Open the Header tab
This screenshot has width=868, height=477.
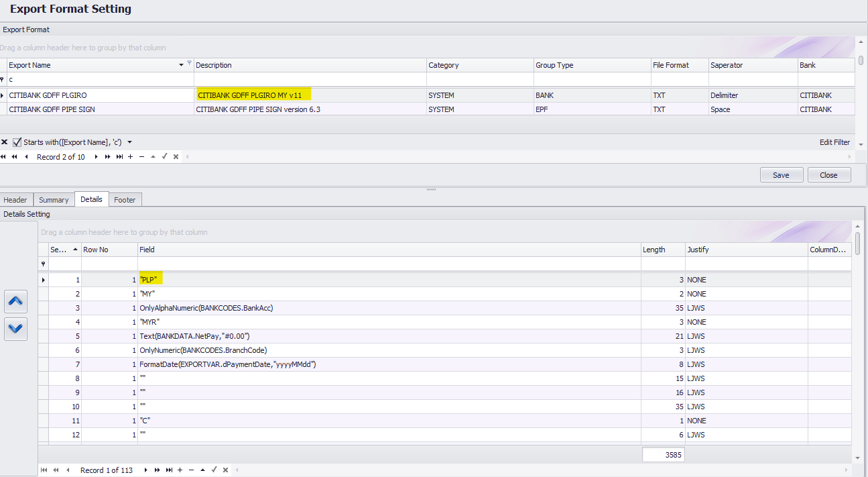pos(15,199)
